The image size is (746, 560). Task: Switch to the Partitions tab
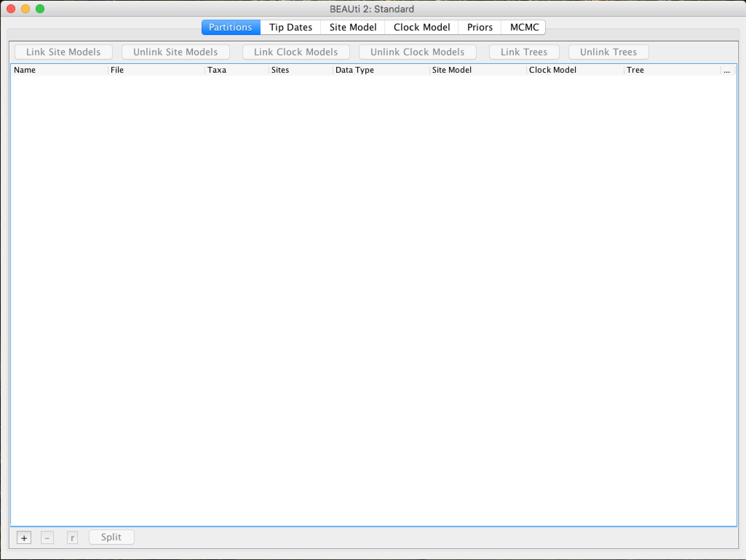pos(231,27)
